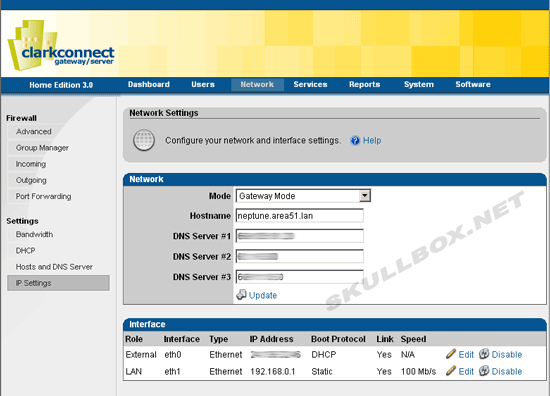Click the eth1 interface cell
The height and width of the screenshot is (396, 550).
click(172, 371)
